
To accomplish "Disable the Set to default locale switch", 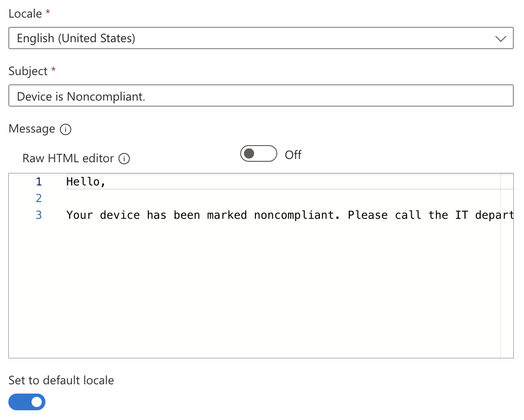I will pos(26,401).
